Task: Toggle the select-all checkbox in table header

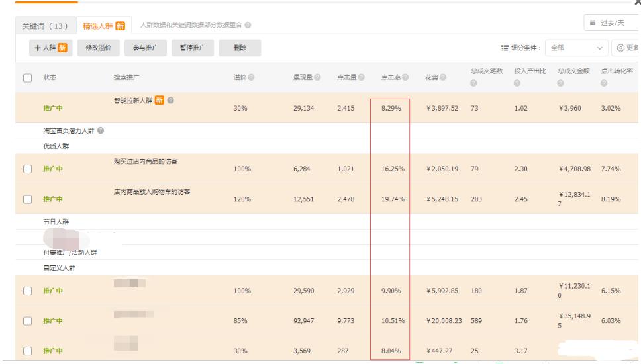Action: pyautogui.click(x=27, y=77)
